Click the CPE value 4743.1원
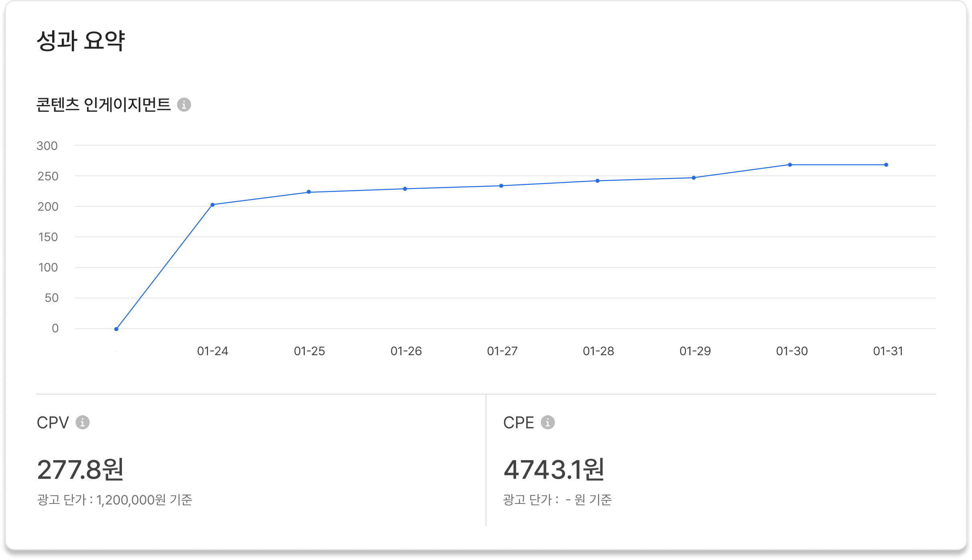Viewport: 972px width, 560px height. [x=554, y=469]
